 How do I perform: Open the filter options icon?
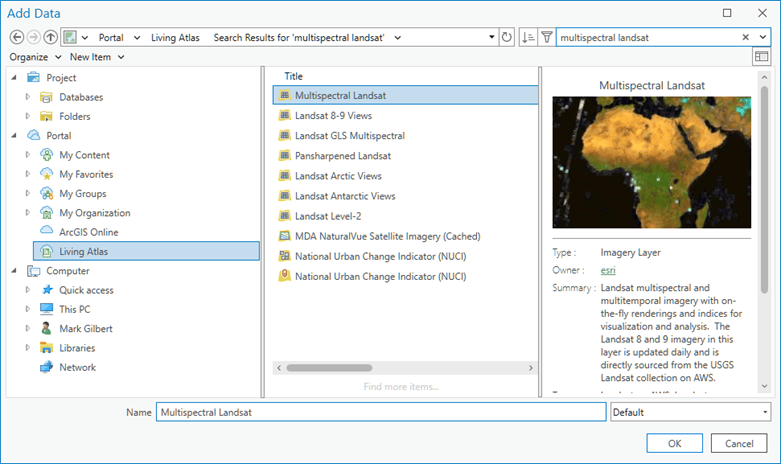tap(546, 37)
